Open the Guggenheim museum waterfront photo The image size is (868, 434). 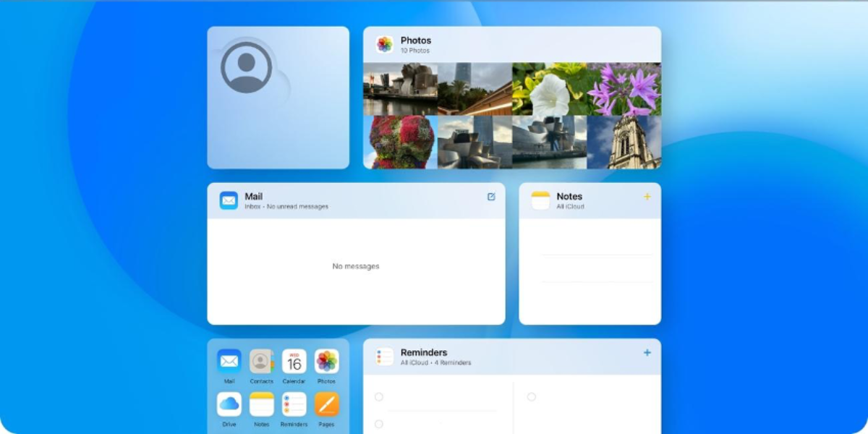400,89
